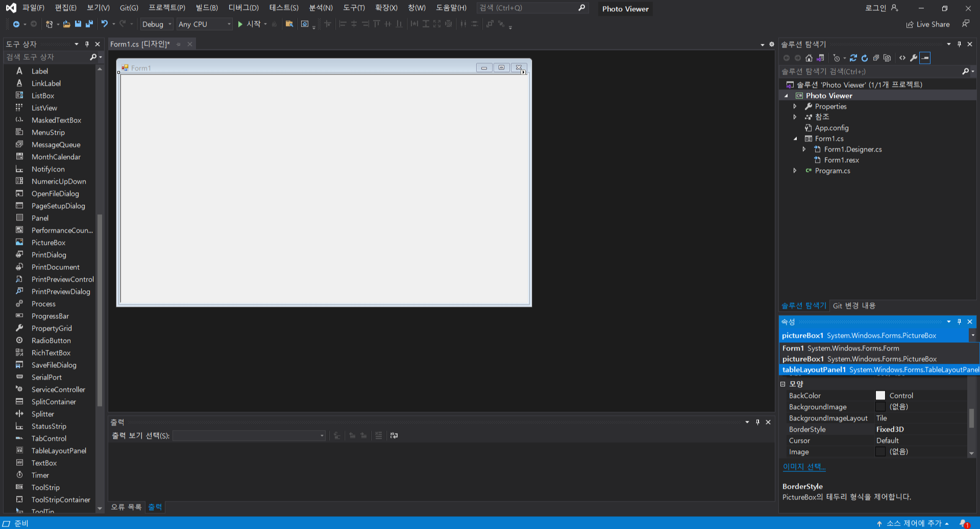Click the sync with active document icon

(x=853, y=58)
